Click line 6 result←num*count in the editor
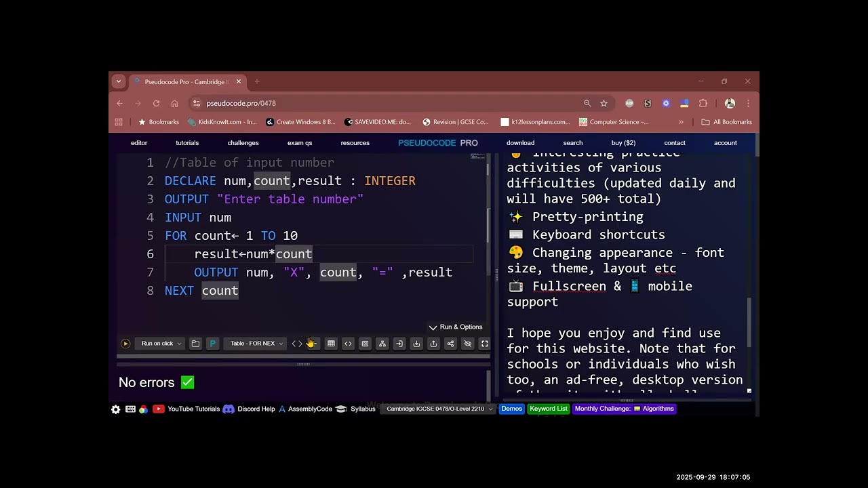Image resolution: width=868 pixels, height=488 pixels. pos(253,254)
